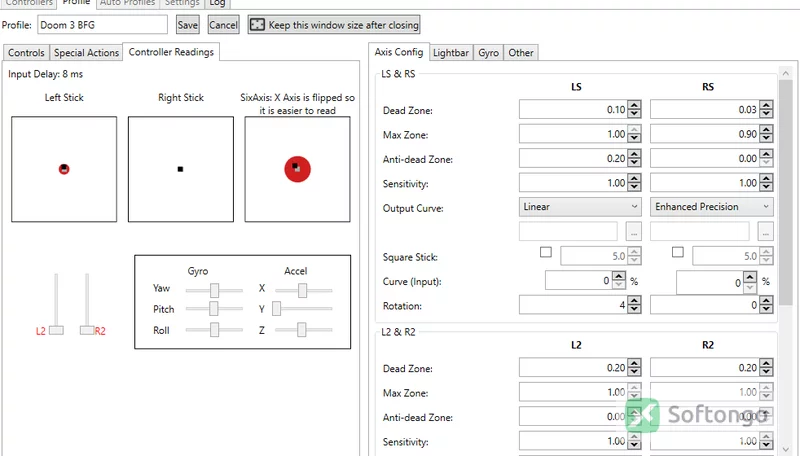The height and width of the screenshot is (456, 800).
Task: Select the Controller Readings tab
Action: click(x=171, y=52)
